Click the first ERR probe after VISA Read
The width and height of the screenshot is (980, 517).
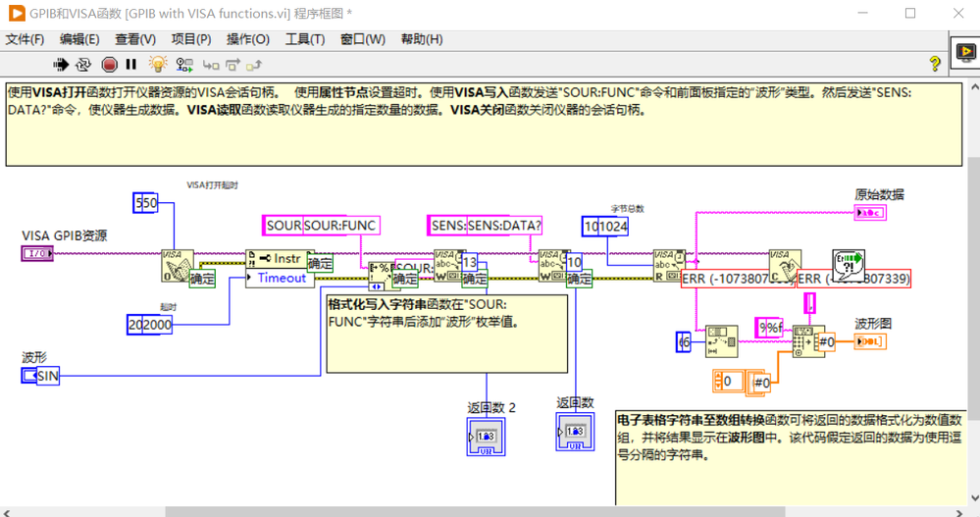coord(739,279)
